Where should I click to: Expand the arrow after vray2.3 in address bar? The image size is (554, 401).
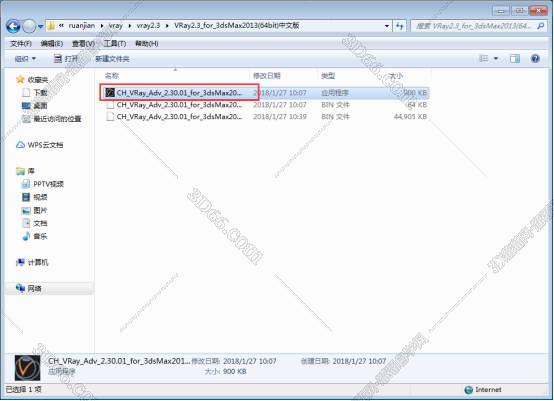tap(167, 26)
